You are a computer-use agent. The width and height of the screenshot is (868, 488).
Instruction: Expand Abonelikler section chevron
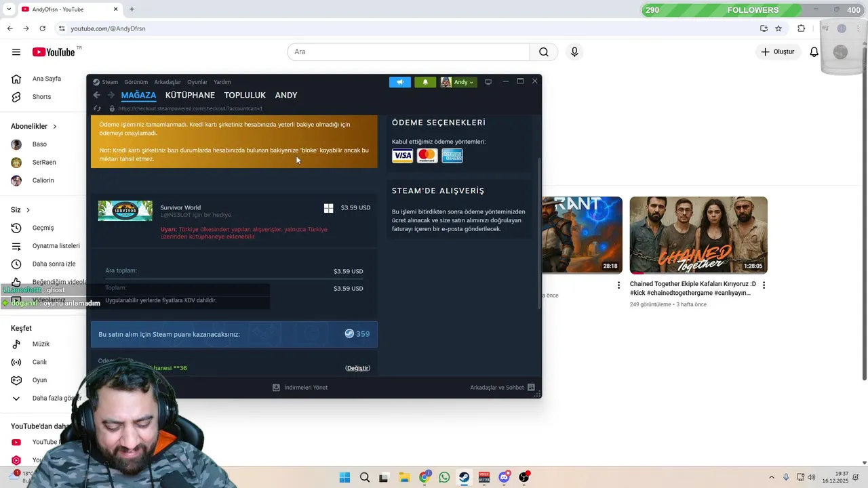(x=55, y=127)
